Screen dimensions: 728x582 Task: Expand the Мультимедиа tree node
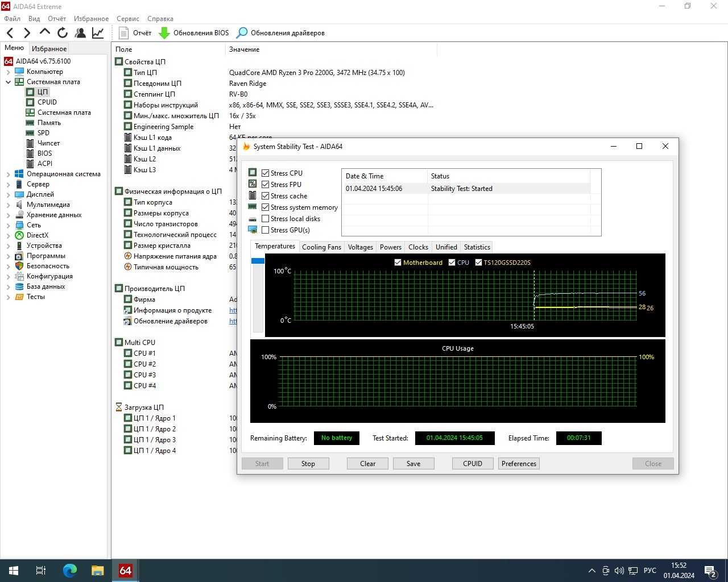[8, 205]
